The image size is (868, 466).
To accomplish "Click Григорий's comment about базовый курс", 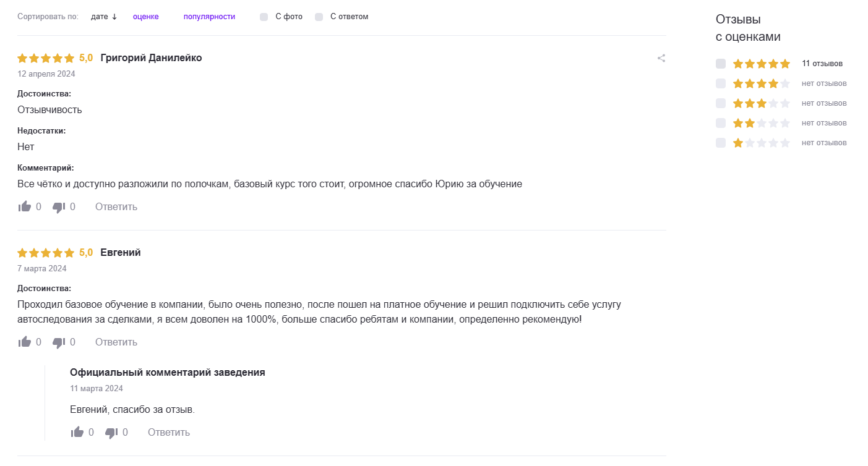I will click(270, 184).
